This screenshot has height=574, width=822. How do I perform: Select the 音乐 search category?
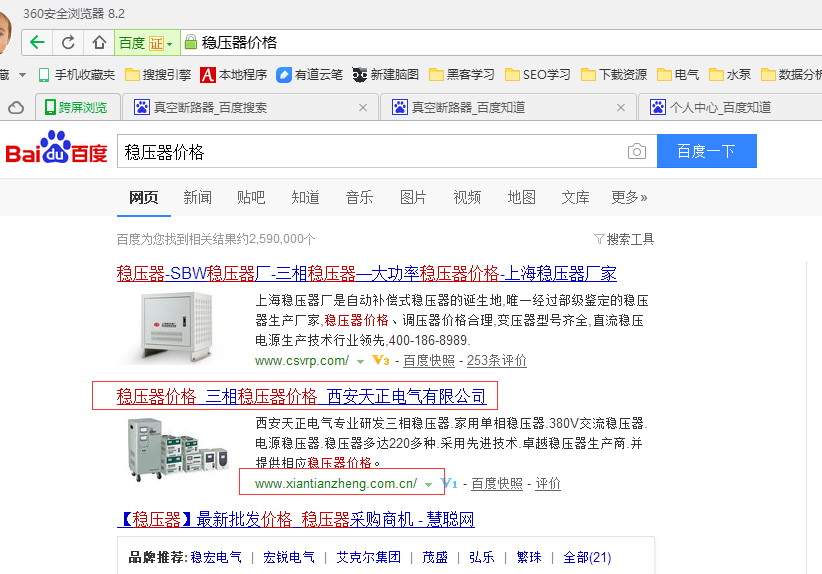(359, 197)
